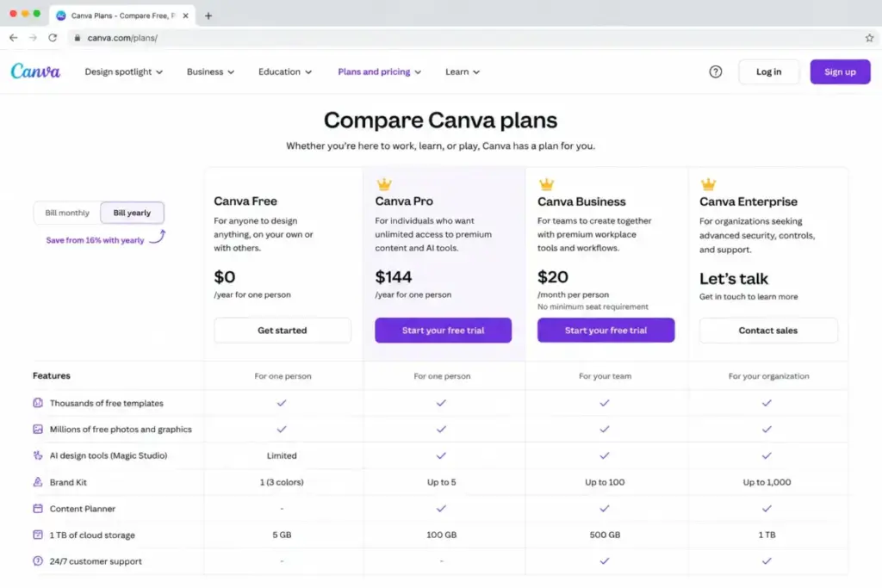Click the Canva Business plan heading
Image resolution: width=882 pixels, height=588 pixels.
tap(581, 201)
